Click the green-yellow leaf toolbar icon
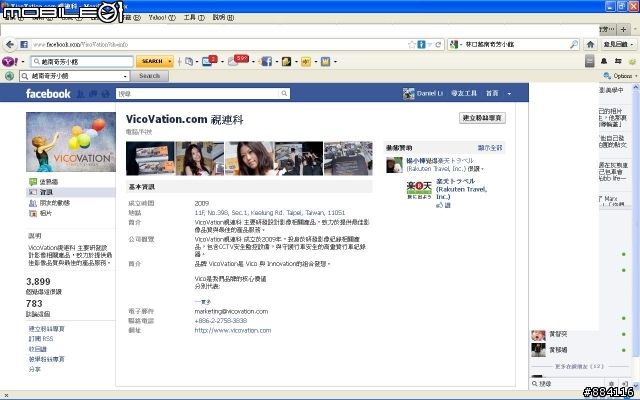The width and height of the screenshot is (640, 400). click(x=287, y=62)
